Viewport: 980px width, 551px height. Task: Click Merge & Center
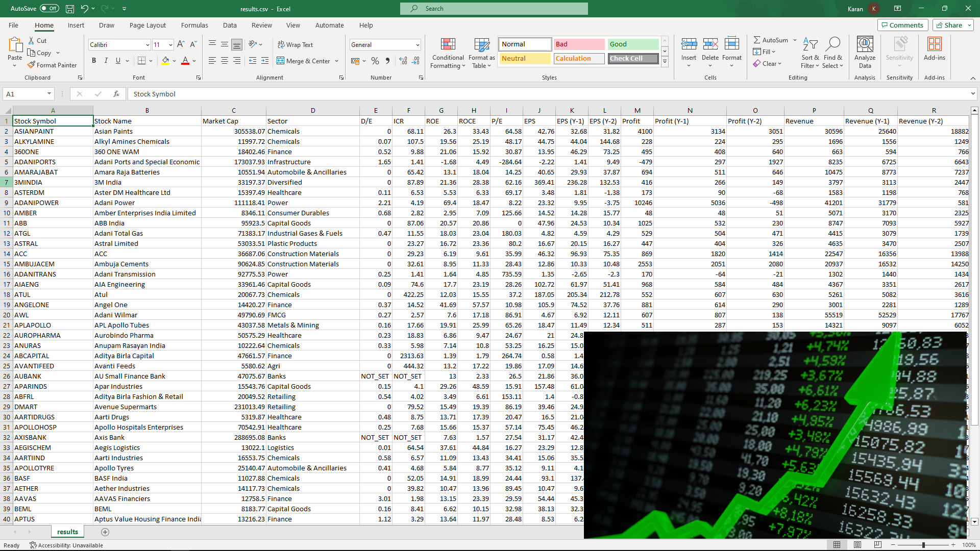pyautogui.click(x=304, y=61)
